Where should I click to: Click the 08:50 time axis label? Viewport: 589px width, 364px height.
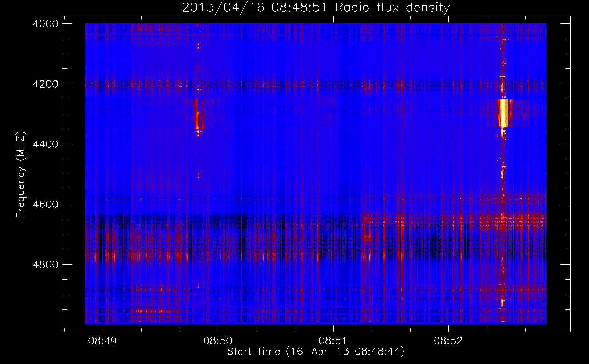pyautogui.click(x=218, y=341)
